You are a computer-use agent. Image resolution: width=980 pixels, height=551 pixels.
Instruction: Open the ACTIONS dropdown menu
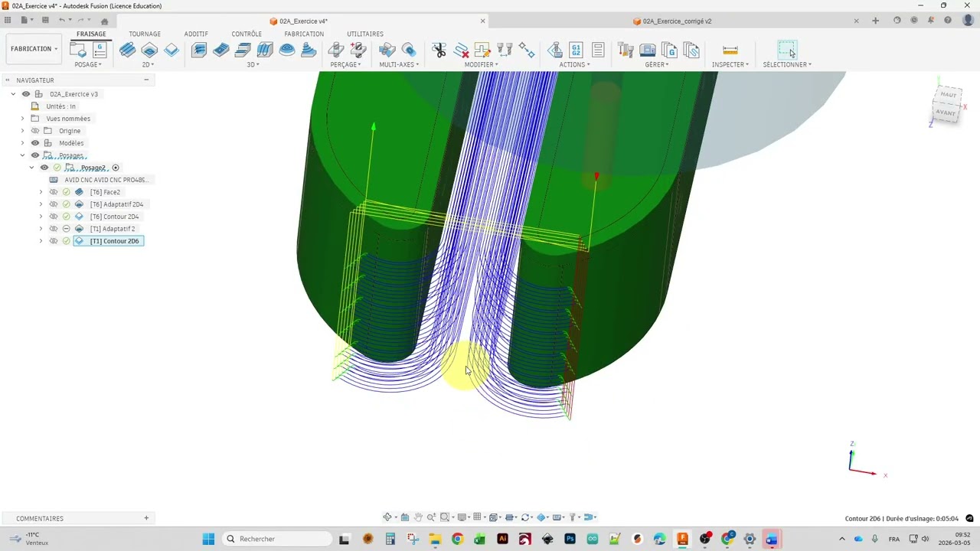[574, 64]
